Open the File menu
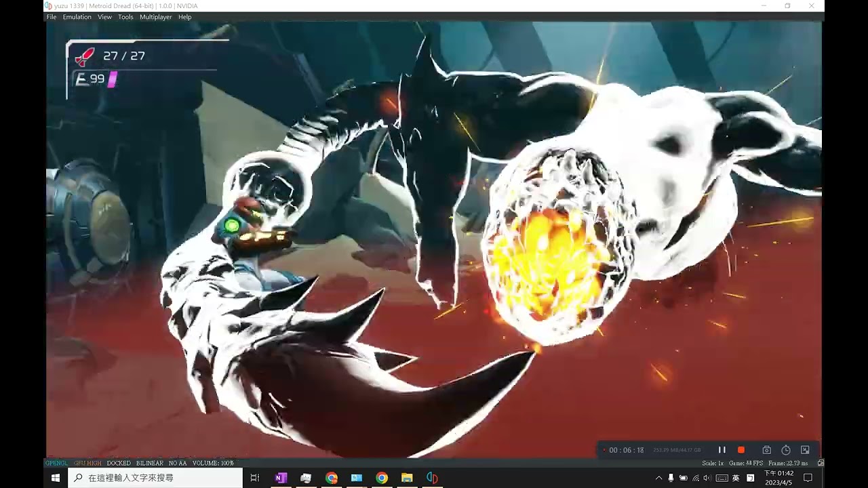The height and width of the screenshot is (488, 868). click(51, 17)
